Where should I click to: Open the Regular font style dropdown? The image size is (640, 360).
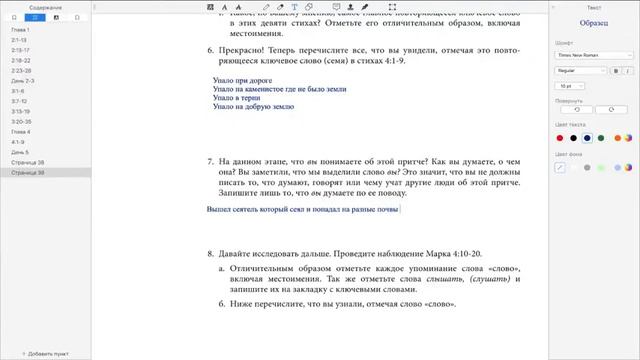(580, 71)
